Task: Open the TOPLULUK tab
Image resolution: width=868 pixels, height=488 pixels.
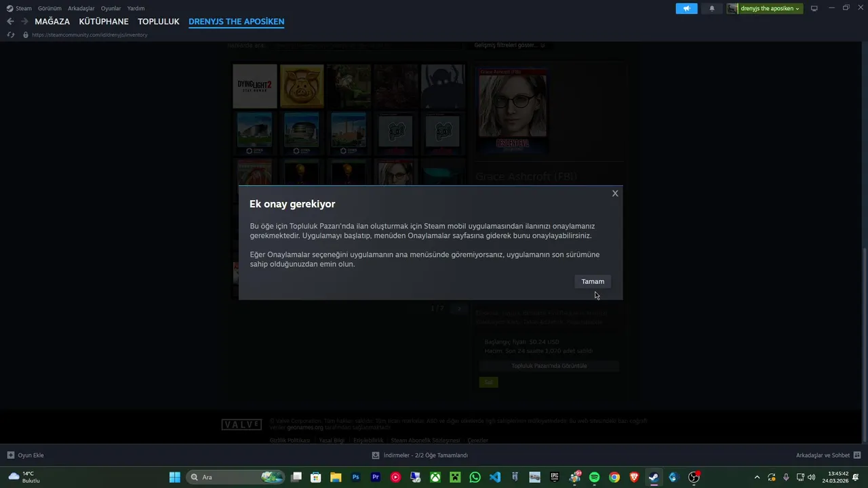Action: 159,22
